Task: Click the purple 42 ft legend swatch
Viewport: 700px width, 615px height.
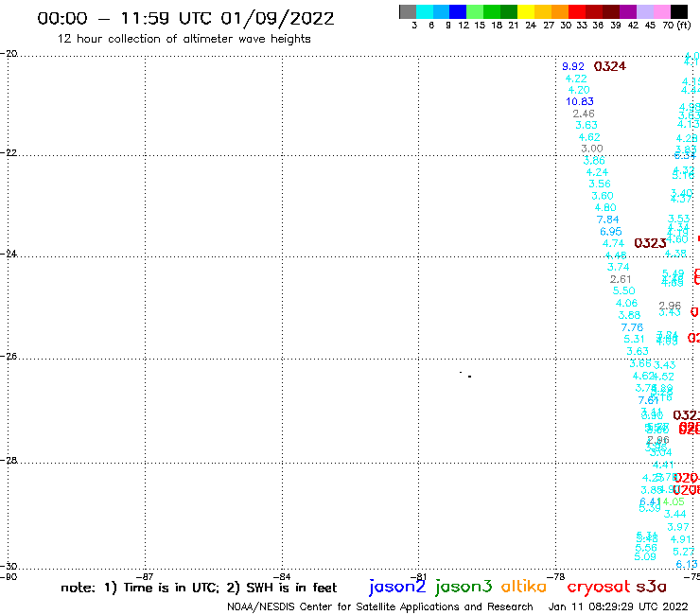Action: coord(628,11)
